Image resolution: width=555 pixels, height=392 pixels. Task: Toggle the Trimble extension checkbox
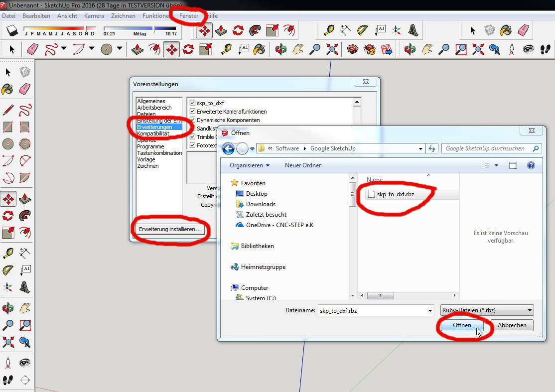click(x=192, y=136)
